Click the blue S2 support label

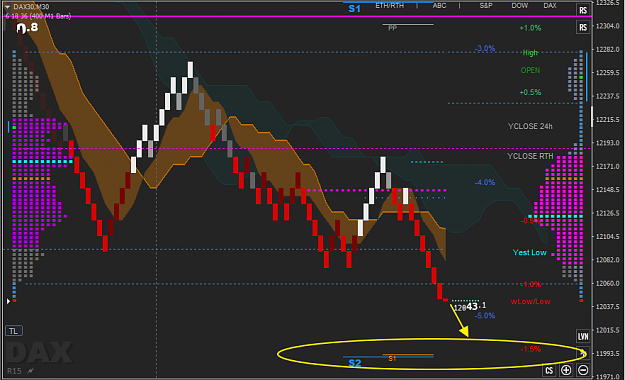tap(355, 363)
